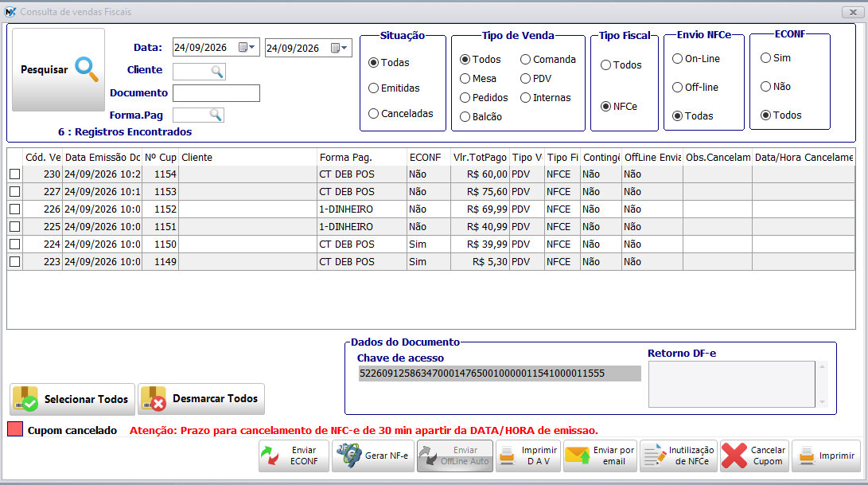Open the Forma.Pag lookup magnifier
The width and height of the screenshot is (868, 485).
pos(216,115)
